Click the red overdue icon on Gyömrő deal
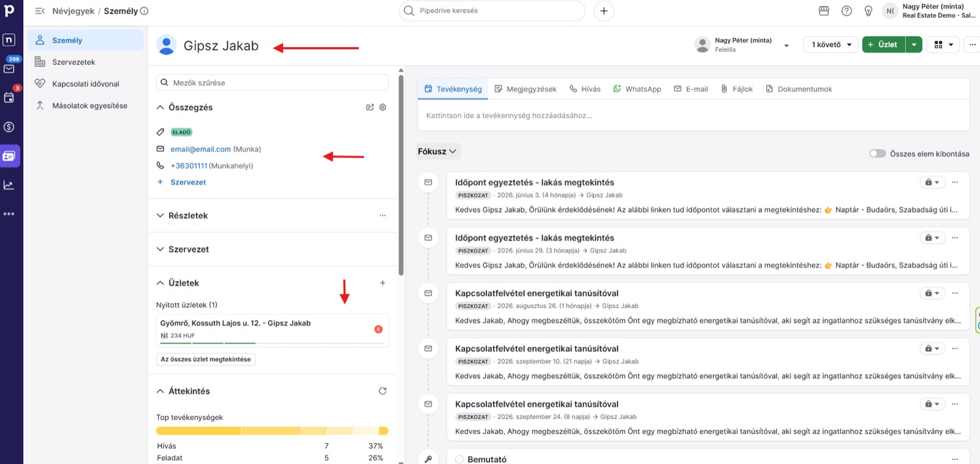Screen dimensions: 980x464 (x=379, y=329)
